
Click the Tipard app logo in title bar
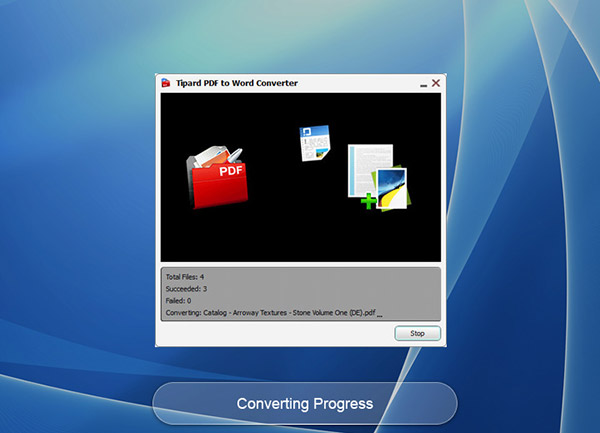pyautogui.click(x=166, y=83)
